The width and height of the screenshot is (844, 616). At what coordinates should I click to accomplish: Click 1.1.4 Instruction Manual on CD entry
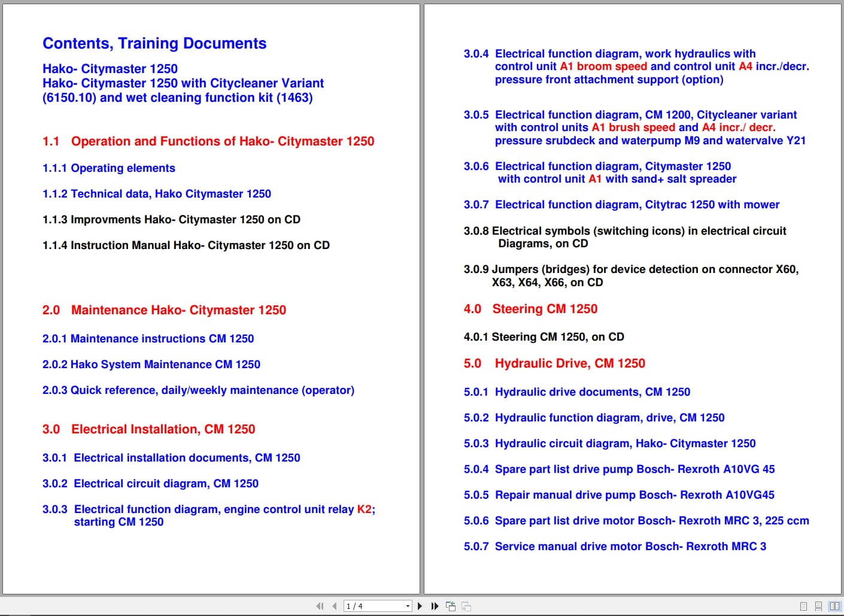pyautogui.click(x=186, y=245)
